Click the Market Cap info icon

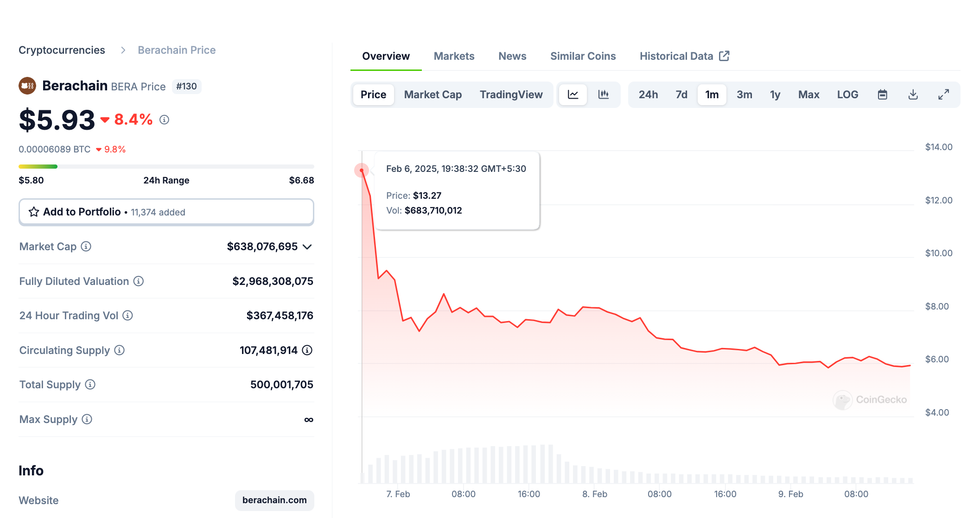pyautogui.click(x=86, y=246)
